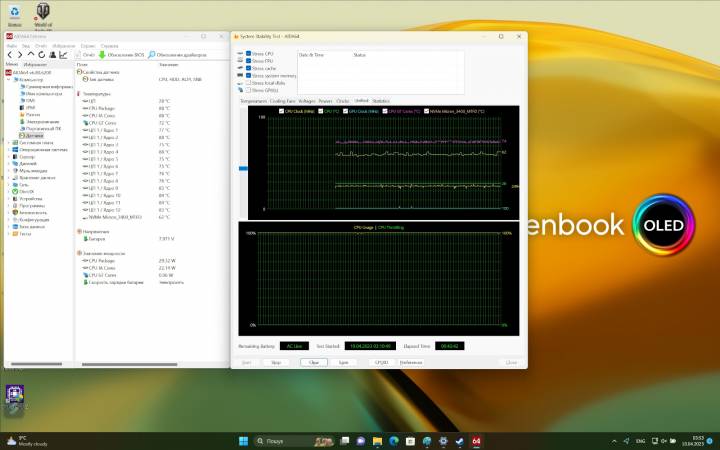This screenshot has height=450, width=720.
Task: Open the weather widget on the taskbar
Action: [28, 441]
